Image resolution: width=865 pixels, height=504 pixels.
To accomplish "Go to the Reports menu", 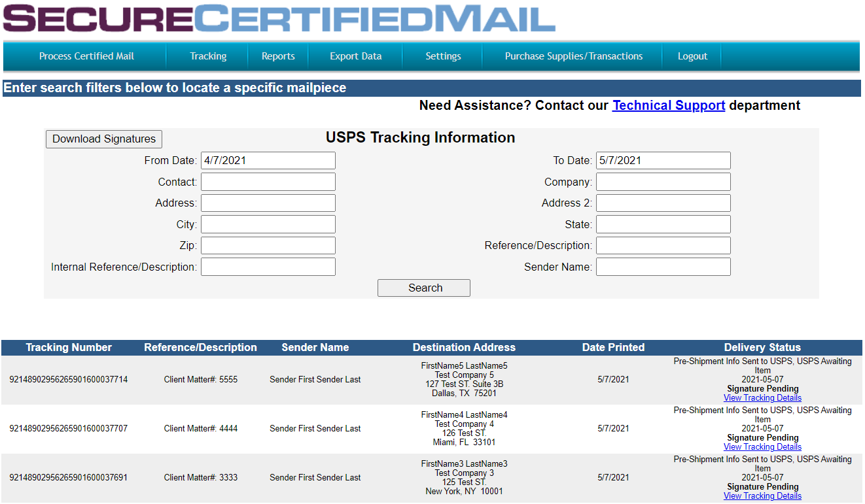I will click(278, 56).
